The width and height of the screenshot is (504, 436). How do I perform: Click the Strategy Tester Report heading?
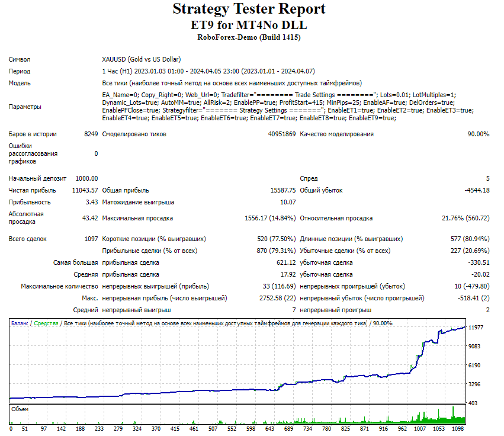[249, 9]
